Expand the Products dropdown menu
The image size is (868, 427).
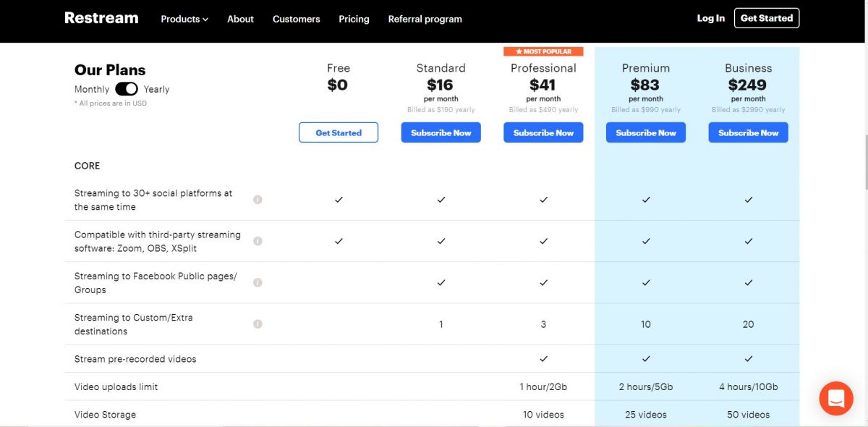pyautogui.click(x=184, y=20)
